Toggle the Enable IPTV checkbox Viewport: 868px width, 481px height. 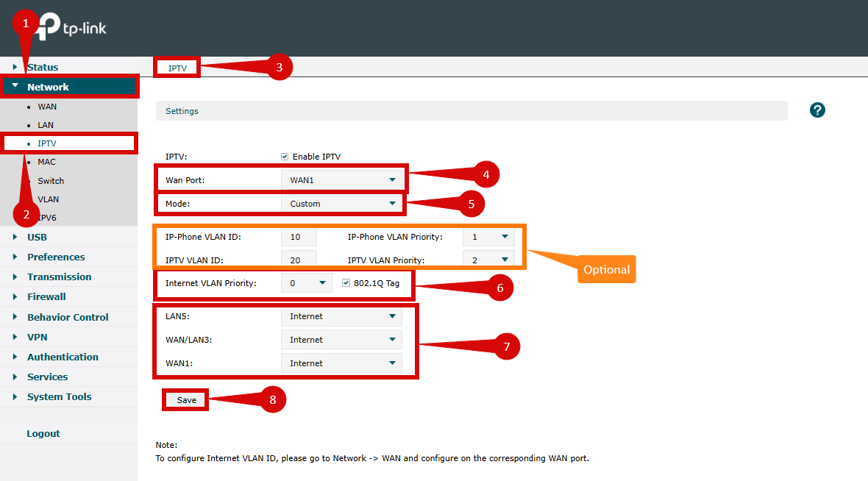point(285,157)
